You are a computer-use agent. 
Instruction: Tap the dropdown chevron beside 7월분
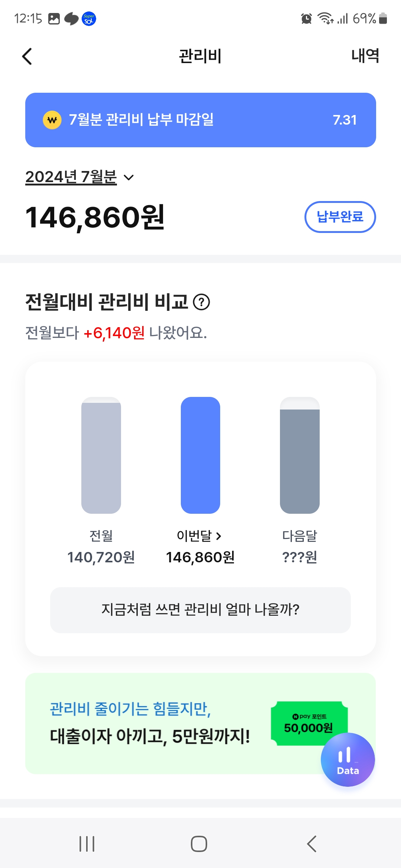click(x=129, y=177)
